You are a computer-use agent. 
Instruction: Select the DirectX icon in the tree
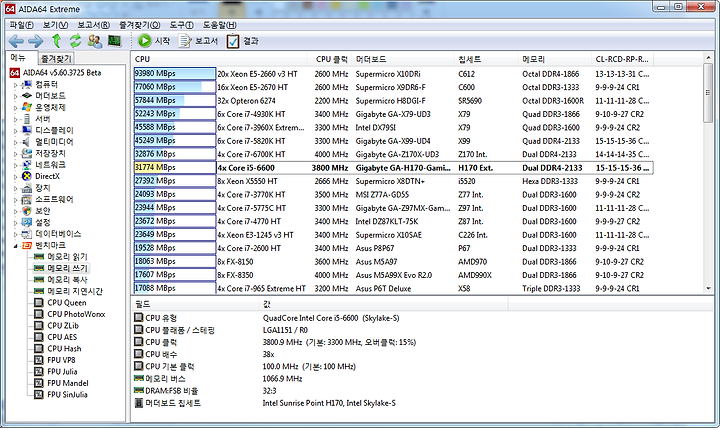[x=27, y=176]
